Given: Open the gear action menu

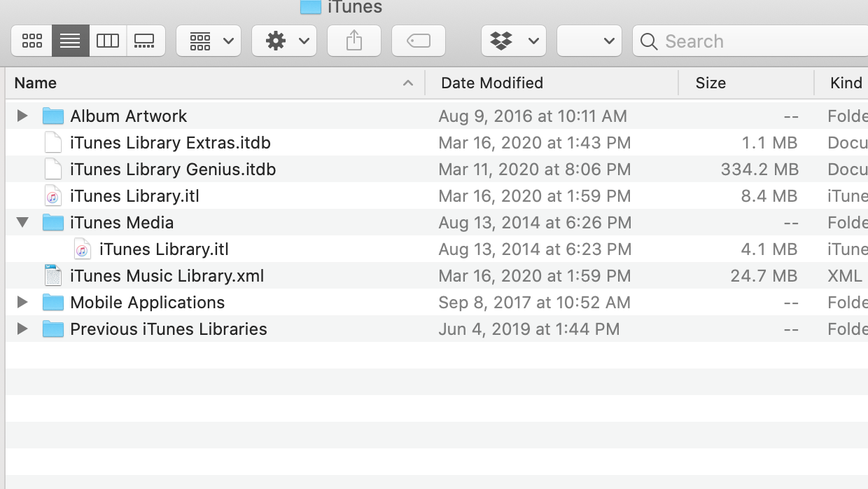Looking at the screenshot, I should (x=284, y=41).
